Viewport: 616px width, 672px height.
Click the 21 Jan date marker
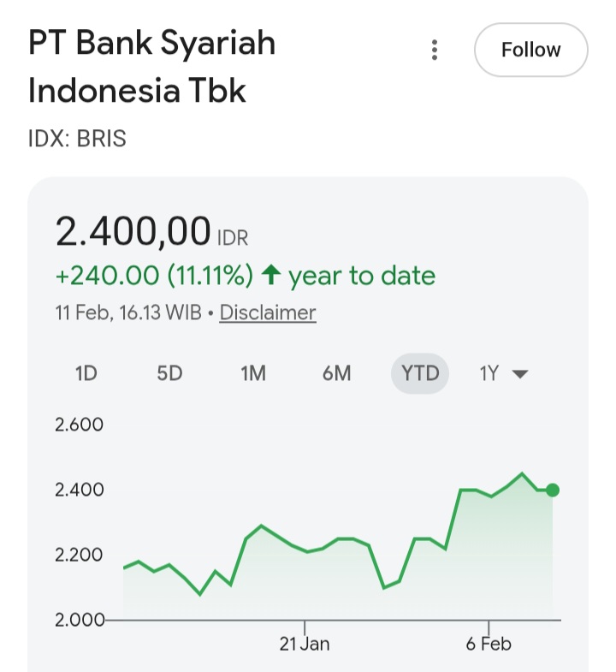305,644
